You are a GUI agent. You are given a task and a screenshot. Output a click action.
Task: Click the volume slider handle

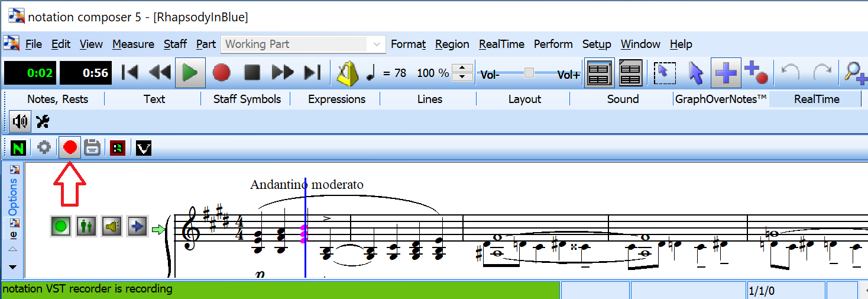[529, 73]
